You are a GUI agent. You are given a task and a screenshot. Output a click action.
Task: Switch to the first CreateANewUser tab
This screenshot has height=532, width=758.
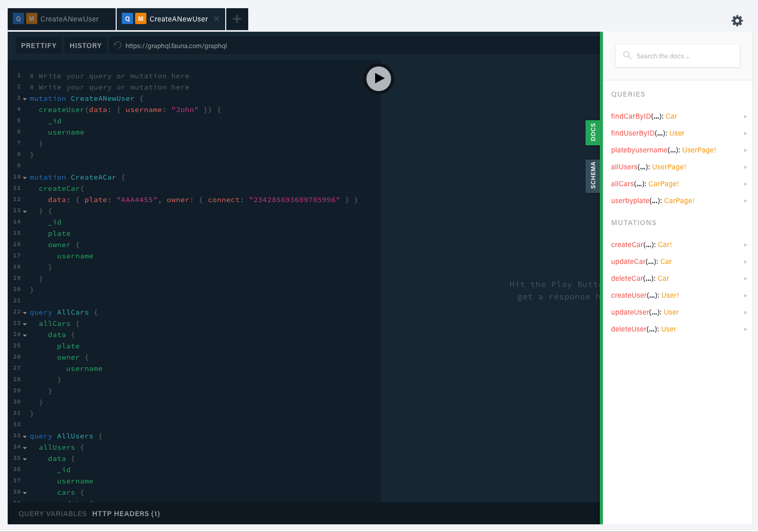[x=61, y=19]
